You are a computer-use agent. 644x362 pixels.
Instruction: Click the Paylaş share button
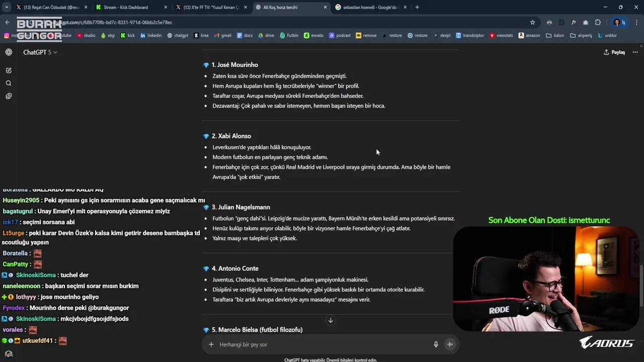pyautogui.click(x=614, y=52)
